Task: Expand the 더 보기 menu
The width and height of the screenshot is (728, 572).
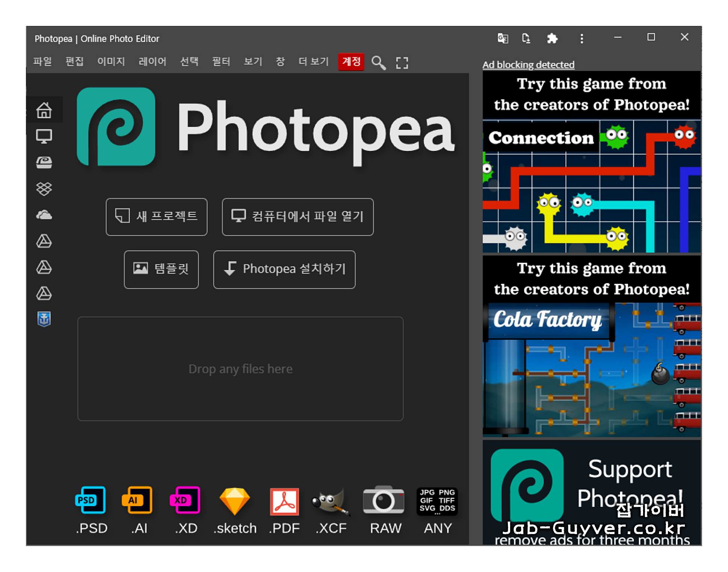Action: (x=313, y=61)
